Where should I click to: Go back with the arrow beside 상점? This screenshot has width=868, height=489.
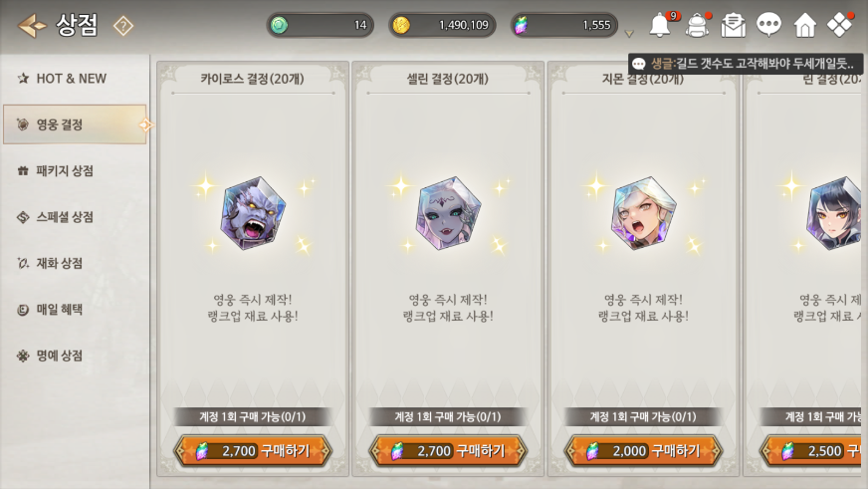pyautogui.click(x=32, y=26)
